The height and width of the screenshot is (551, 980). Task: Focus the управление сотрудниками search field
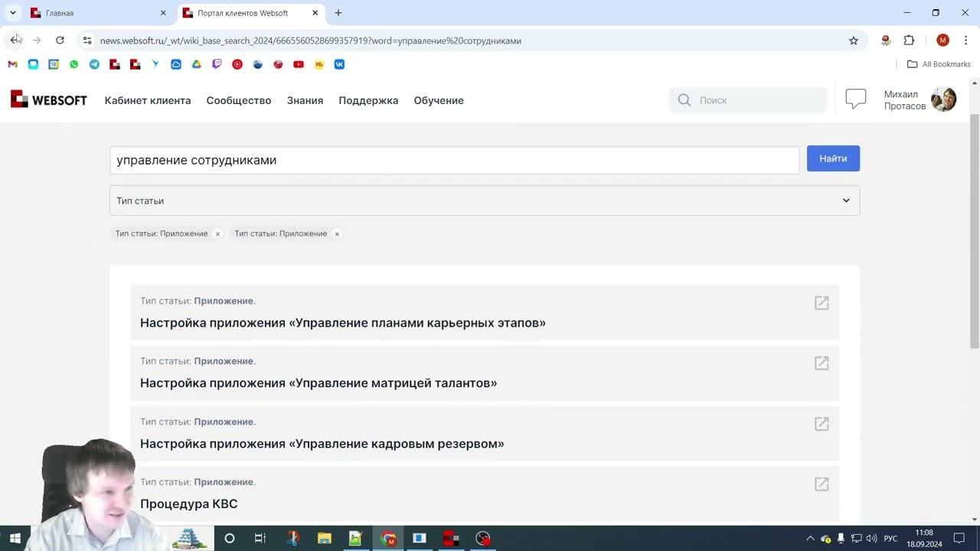[x=455, y=160]
